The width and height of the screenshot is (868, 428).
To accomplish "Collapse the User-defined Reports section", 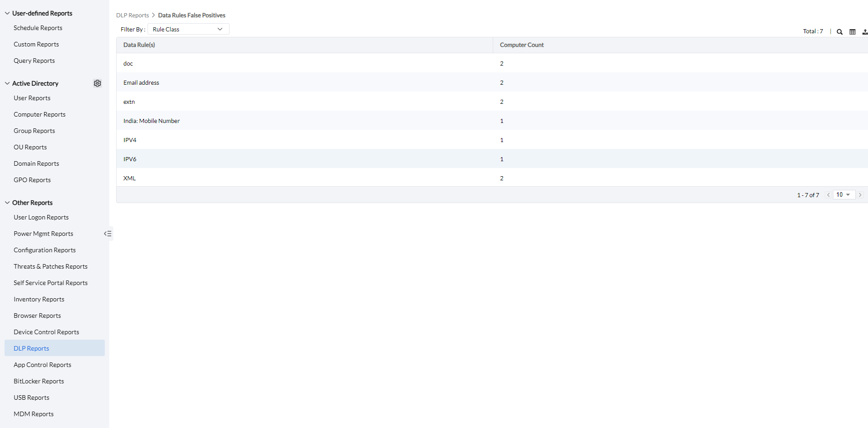I will click(x=7, y=13).
